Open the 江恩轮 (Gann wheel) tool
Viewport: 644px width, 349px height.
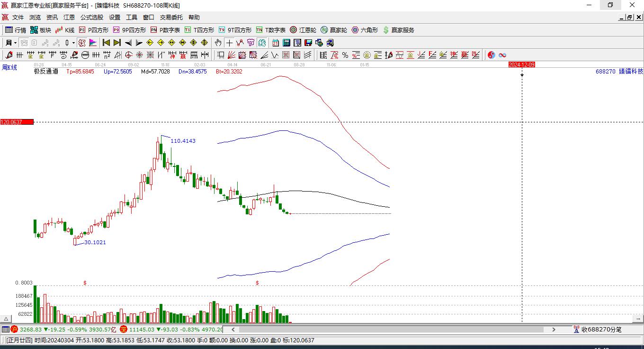coord(303,30)
